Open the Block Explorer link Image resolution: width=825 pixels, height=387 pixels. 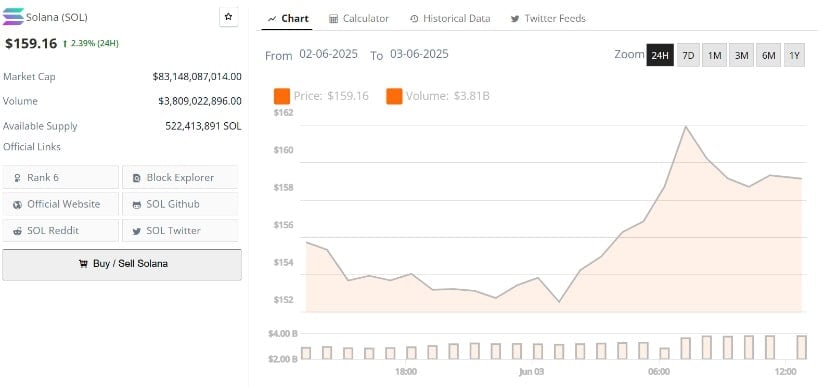click(180, 177)
